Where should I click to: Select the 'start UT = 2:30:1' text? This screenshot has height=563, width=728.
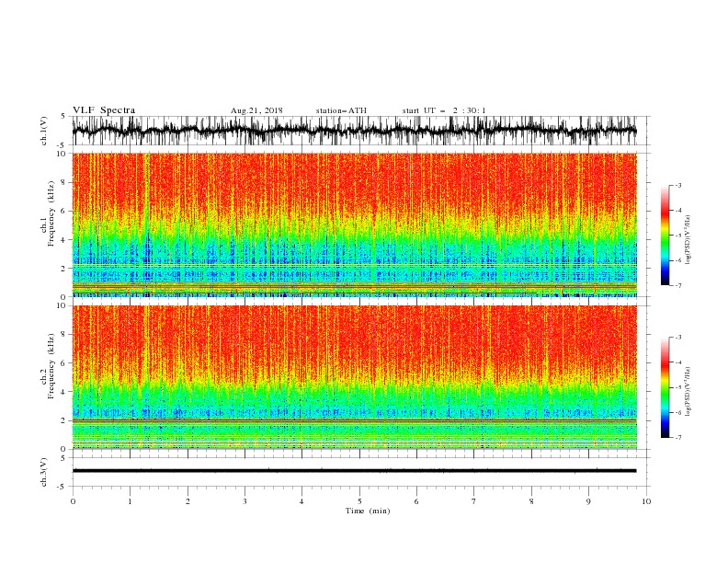click(x=444, y=110)
